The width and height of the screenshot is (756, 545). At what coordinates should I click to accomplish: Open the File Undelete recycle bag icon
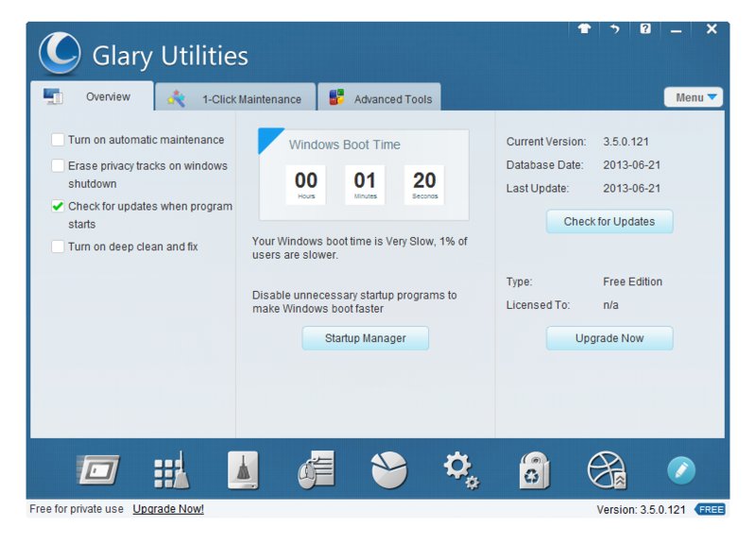point(534,470)
